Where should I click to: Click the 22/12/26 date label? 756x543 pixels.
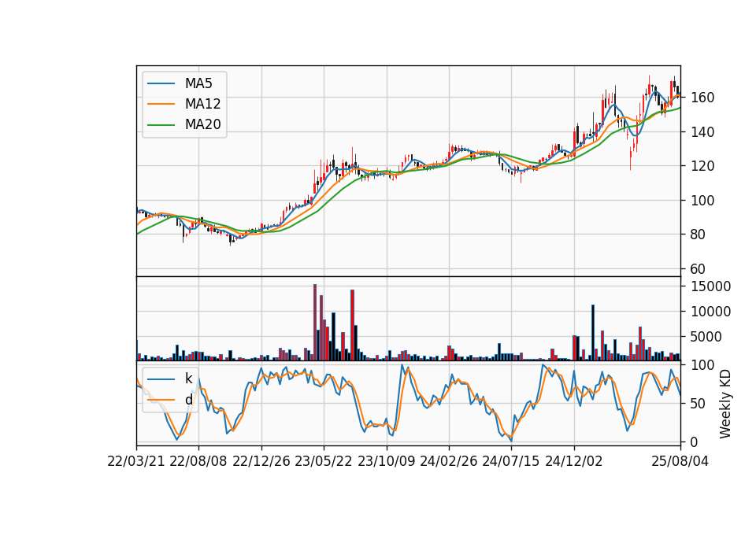(261, 461)
